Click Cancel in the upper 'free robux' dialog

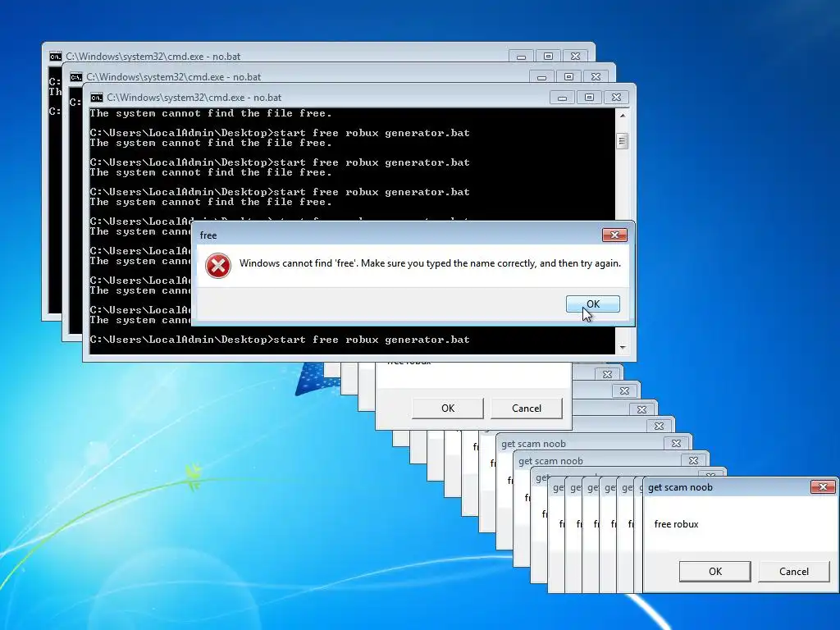[x=526, y=409]
